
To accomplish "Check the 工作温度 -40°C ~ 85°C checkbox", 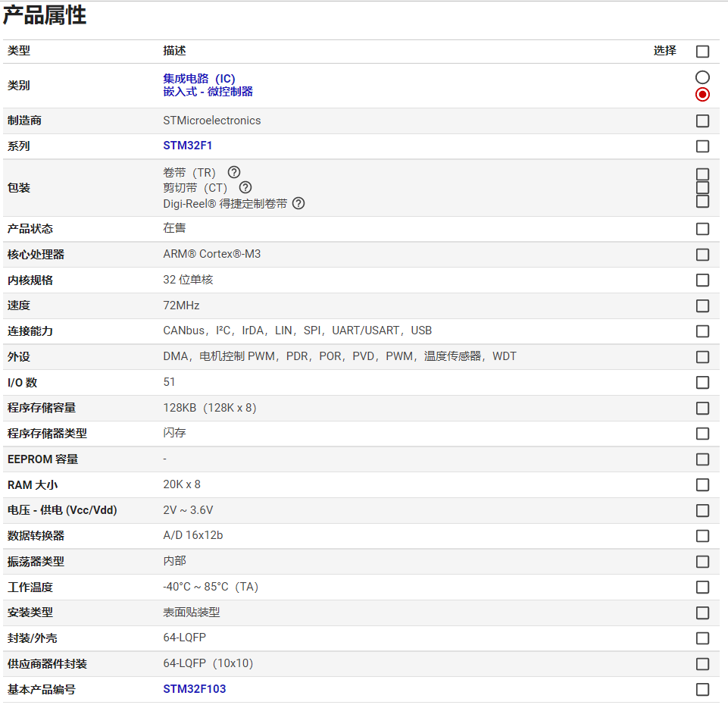I will tap(702, 587).
